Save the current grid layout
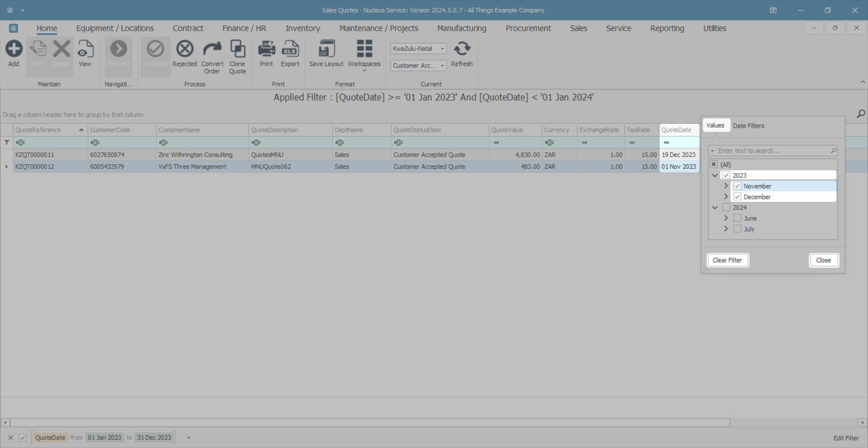 (x=326, y=54)
